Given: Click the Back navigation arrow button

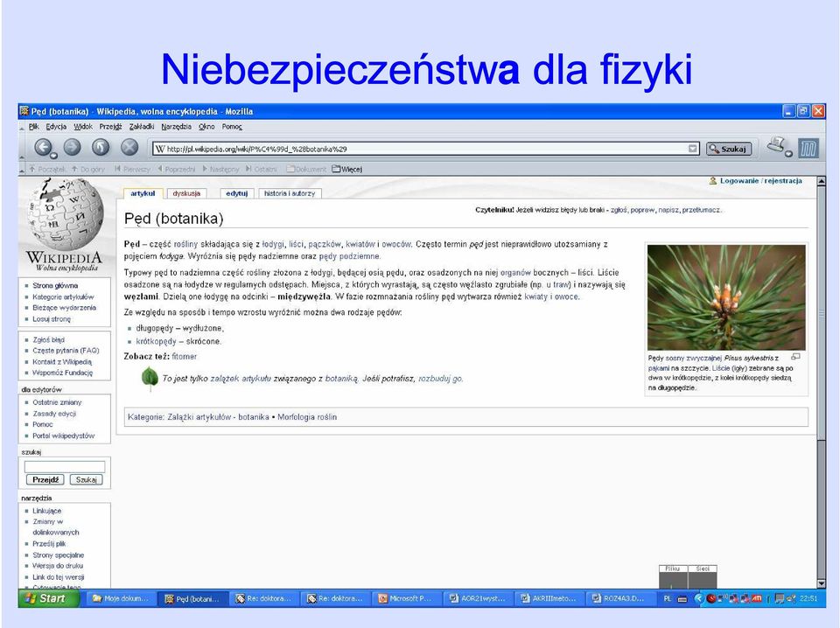Looking at the screenshot, I should (44, 147).
